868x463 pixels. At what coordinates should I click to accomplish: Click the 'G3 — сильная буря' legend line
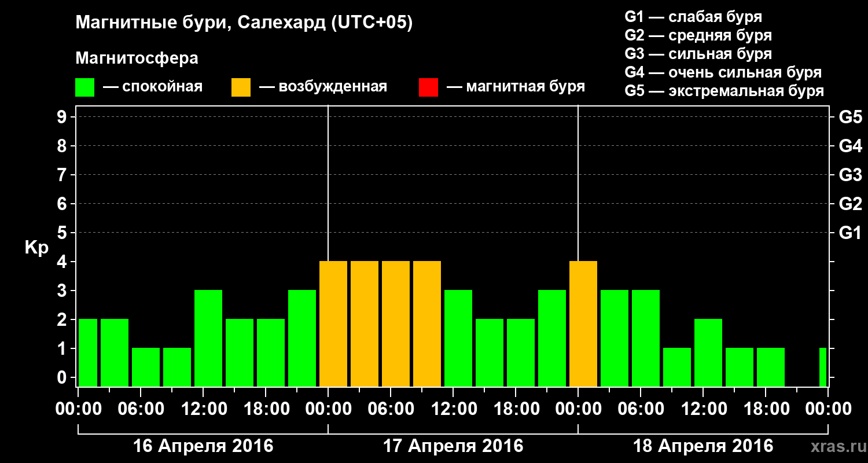(698, 54)
